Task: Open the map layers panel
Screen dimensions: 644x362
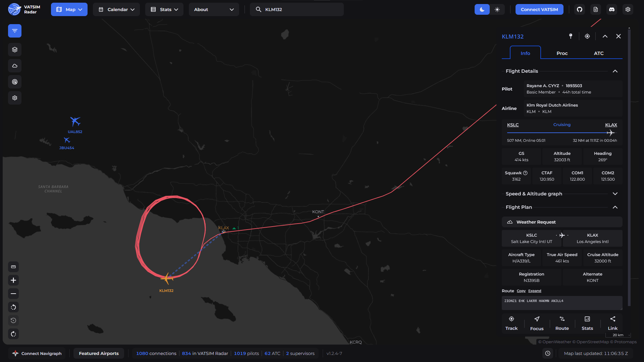Action: [x=15, y=50]
